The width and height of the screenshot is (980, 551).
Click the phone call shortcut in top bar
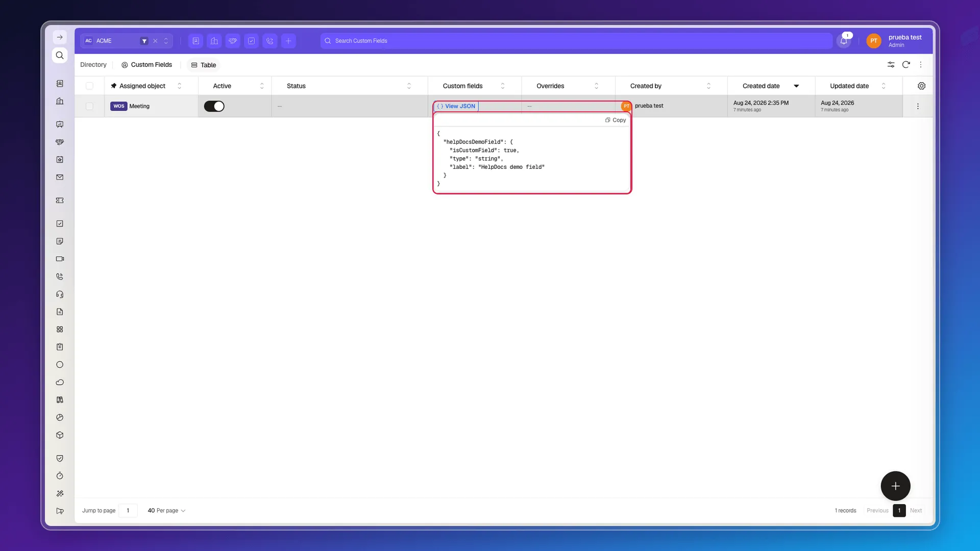[x=270, y=41]
